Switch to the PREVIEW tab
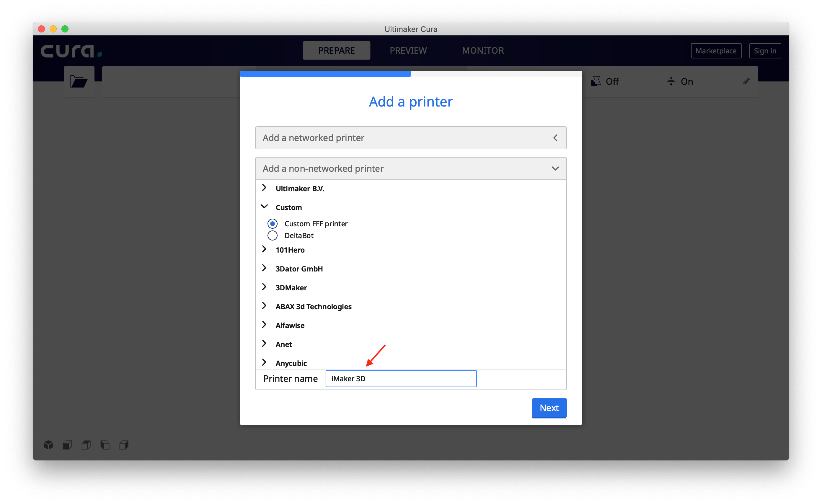This screenshot has width=822, height=504. tap(408, 51)
